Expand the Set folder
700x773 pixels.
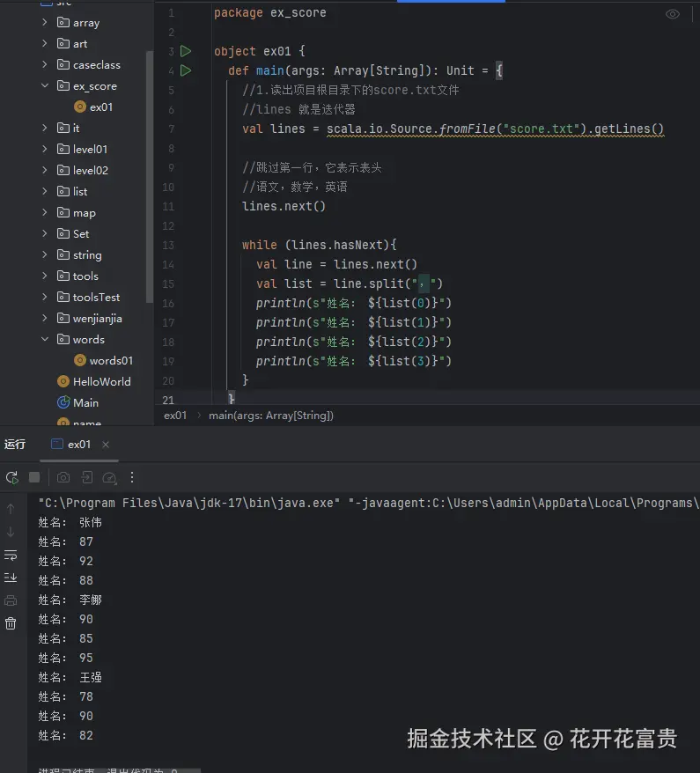click(45, 233)
